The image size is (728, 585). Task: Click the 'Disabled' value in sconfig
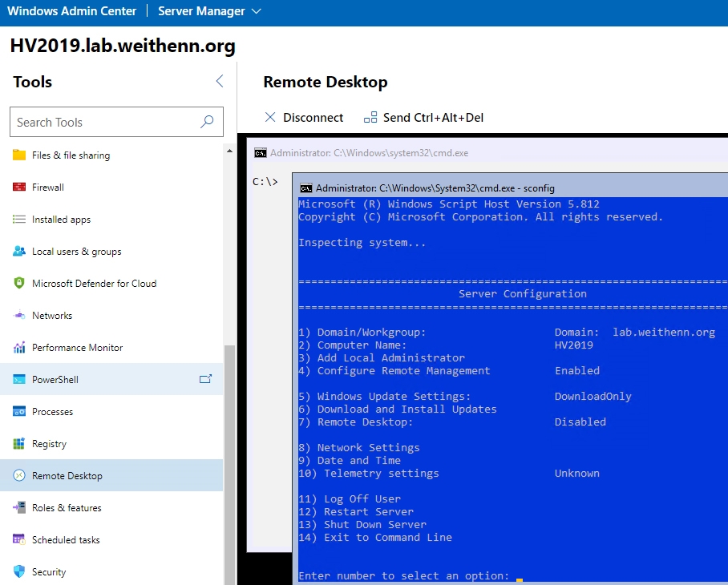580,422
